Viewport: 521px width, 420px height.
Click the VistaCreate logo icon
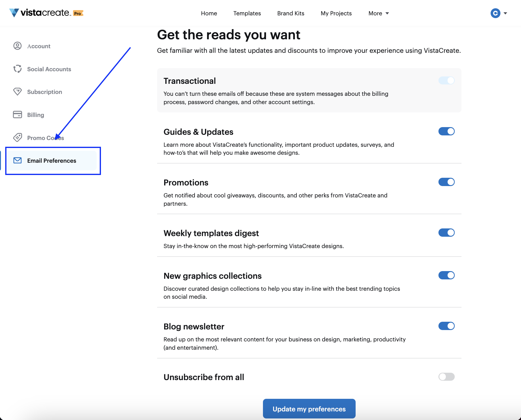pos(14,13)
